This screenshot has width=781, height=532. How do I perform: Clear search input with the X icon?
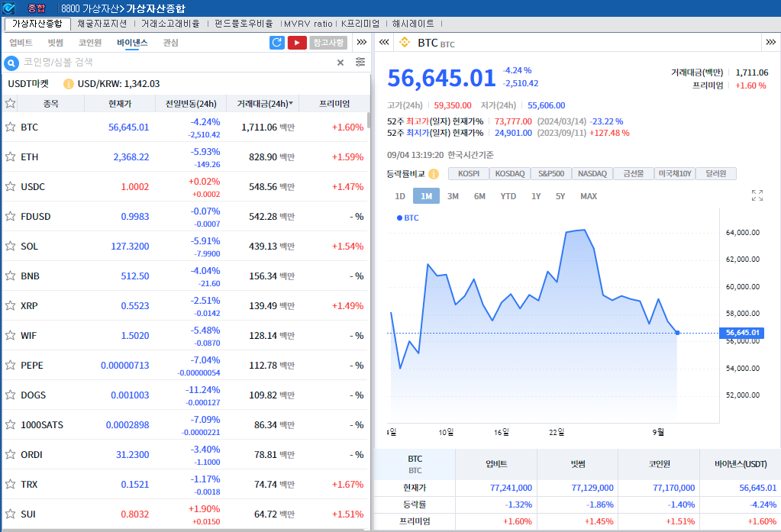pos(341,63)
